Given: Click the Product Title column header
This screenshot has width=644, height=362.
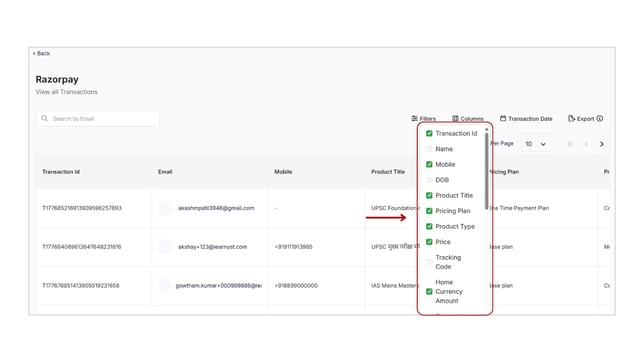Looking at the screenshot, I should point(388,172).
